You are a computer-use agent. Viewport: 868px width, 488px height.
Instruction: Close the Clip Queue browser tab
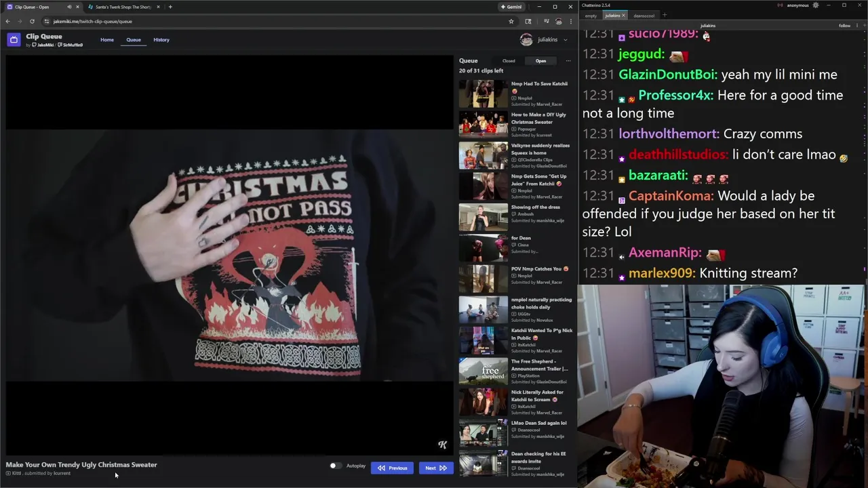tap(77, 7)
